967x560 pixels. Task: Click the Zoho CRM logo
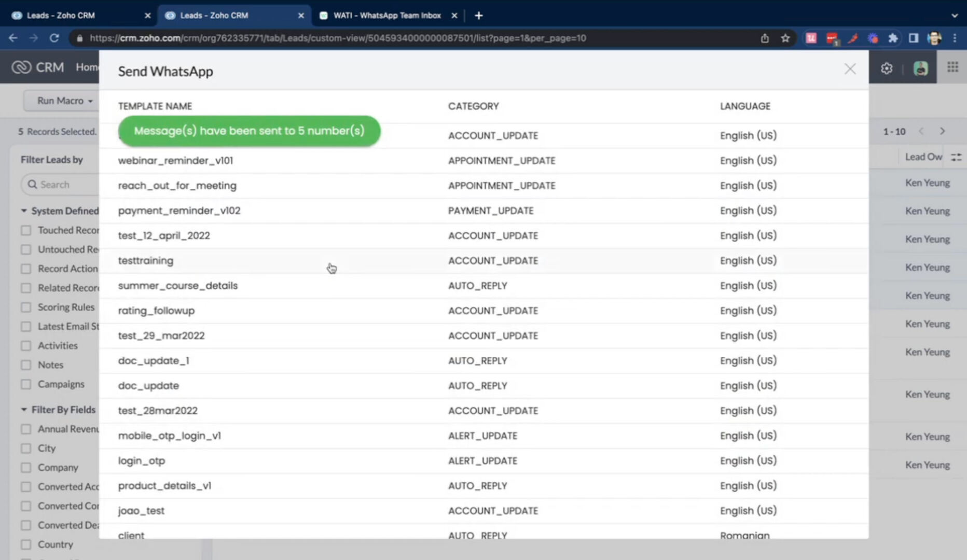[38, 67]
